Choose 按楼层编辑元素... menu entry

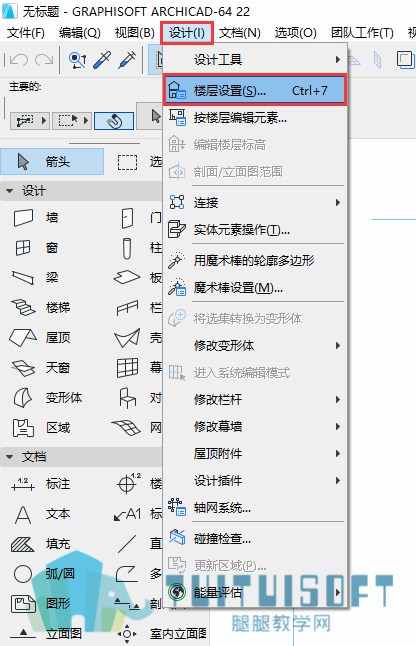255,118
